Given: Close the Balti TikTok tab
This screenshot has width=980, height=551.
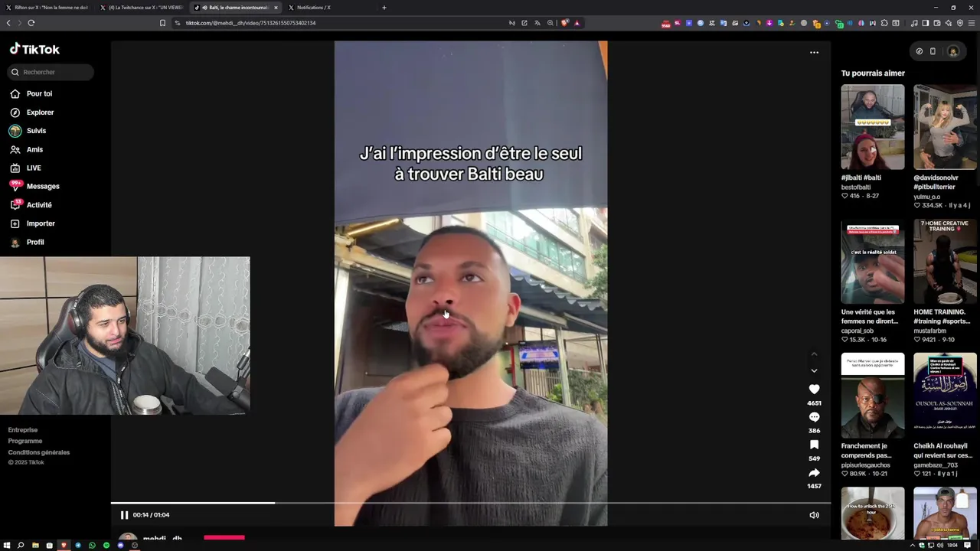Looking at the screenshot, I should pyautogui.click(x=276, y=8).
